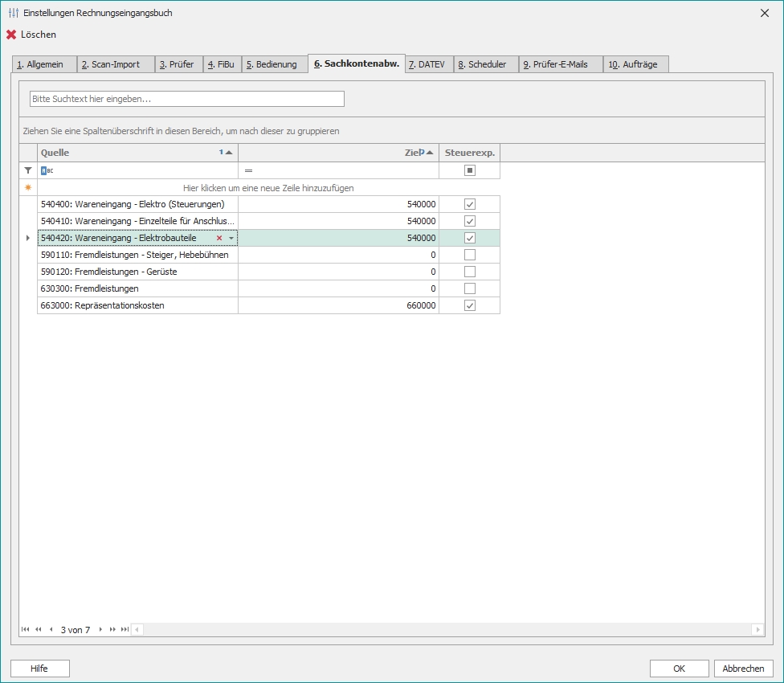The image size is (784, 683).
Task: Go to next record in the navigator
Action: coord(100,629)
